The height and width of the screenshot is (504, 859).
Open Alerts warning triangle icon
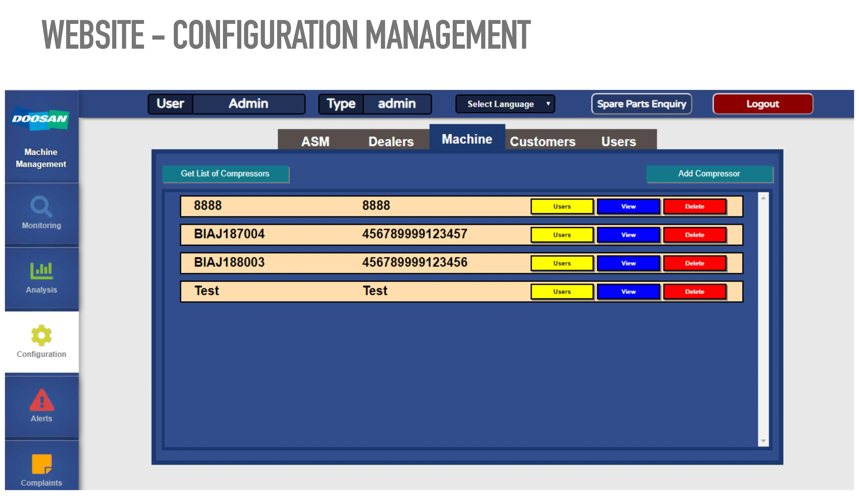(x=41, y=400)
